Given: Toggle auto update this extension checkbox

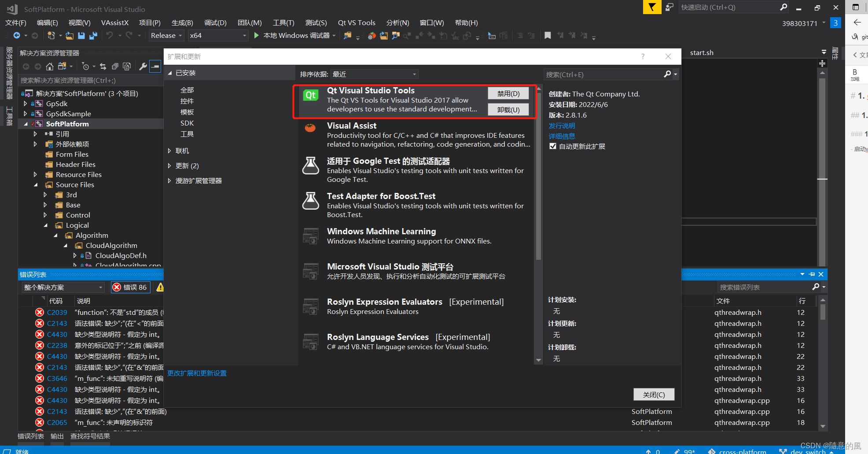Looking at the screenshot, I should tap(553, 146).
